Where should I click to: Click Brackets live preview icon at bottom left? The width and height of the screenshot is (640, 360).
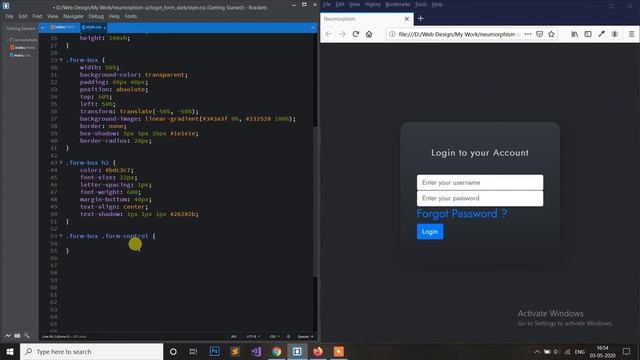coord(8,336)
